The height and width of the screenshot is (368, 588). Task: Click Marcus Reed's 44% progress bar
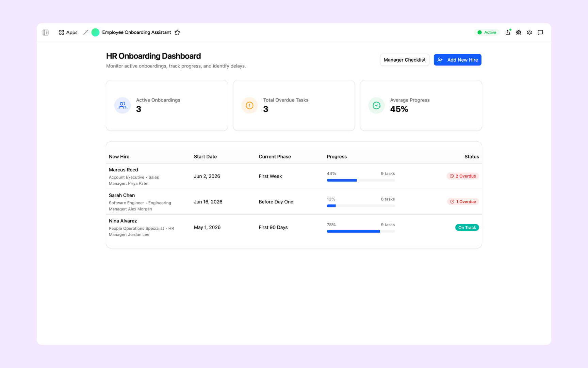click(x=361, y=180)
